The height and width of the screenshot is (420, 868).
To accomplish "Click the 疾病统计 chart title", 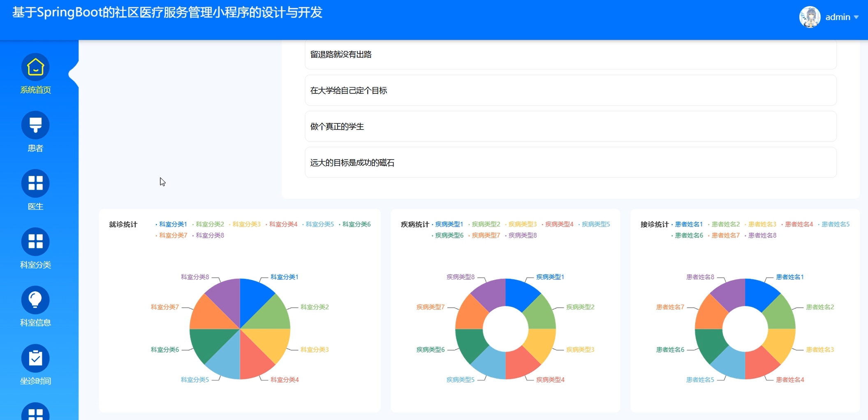I will (x=415, y=224).
